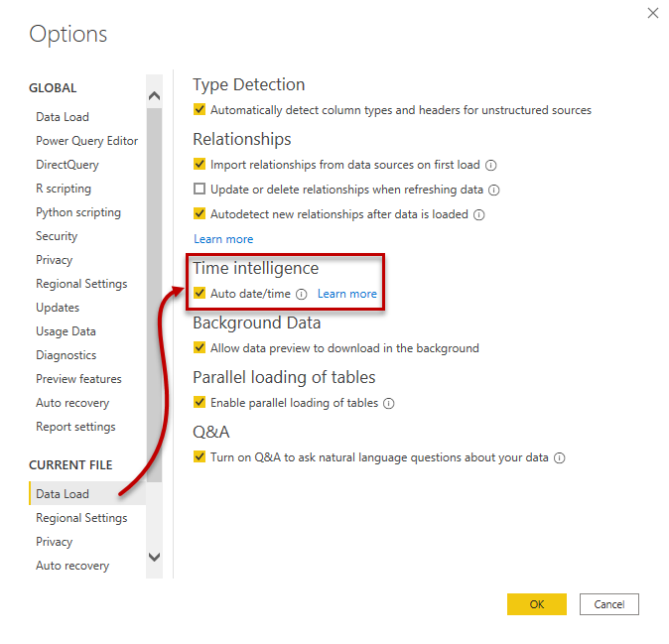Open Auto recovery under GLOBAL
The image size is (669, 644).
pos(72,404)
